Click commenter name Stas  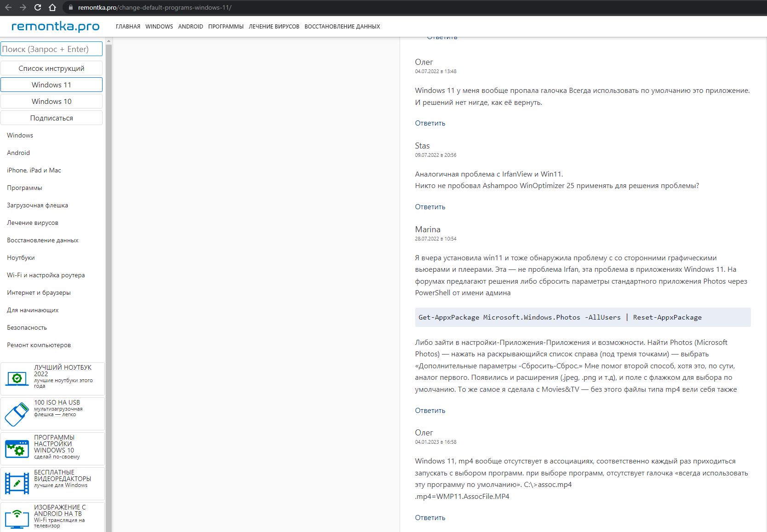(422, 146)
